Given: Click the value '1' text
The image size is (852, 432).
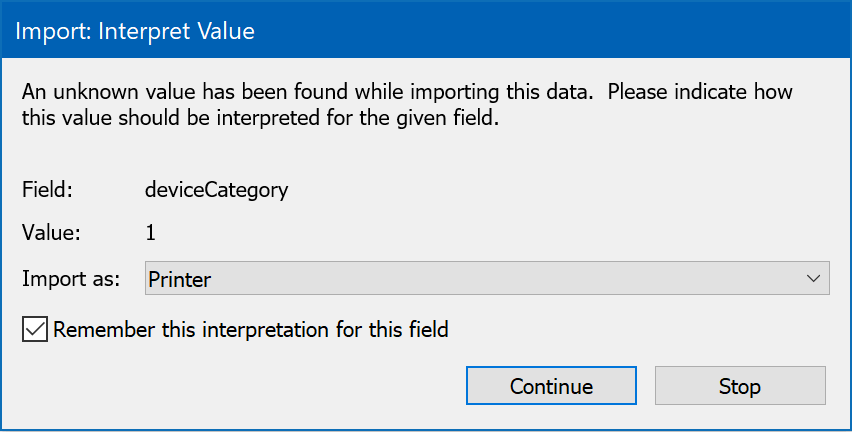Looking at the screenshot, I should [151, 233].
